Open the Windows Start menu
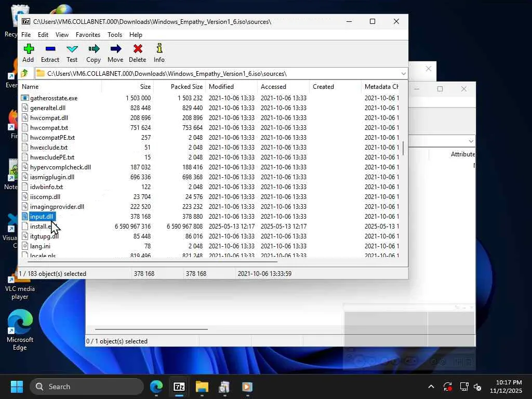 (x=17, y=387)
